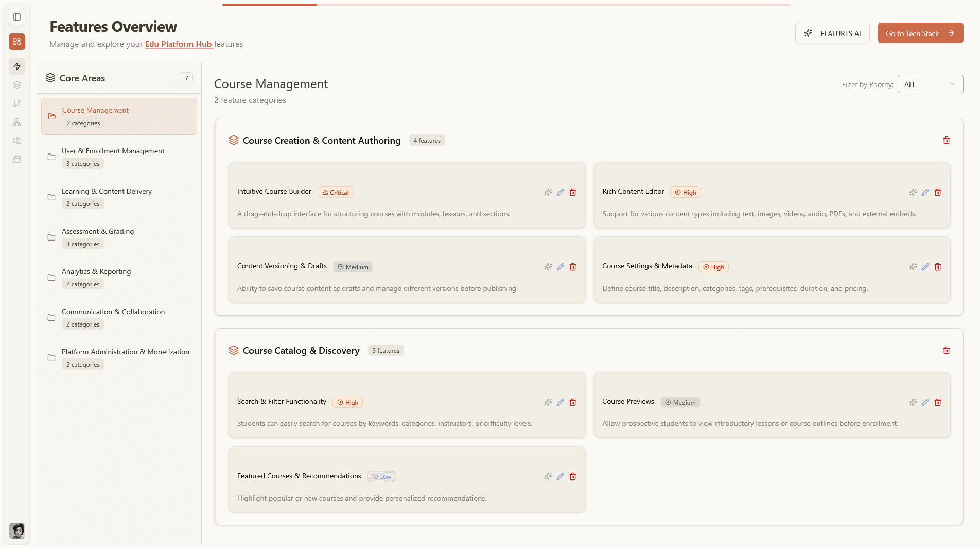Delete the Course Creation & Content Authoring category

[x=946, y=140]
